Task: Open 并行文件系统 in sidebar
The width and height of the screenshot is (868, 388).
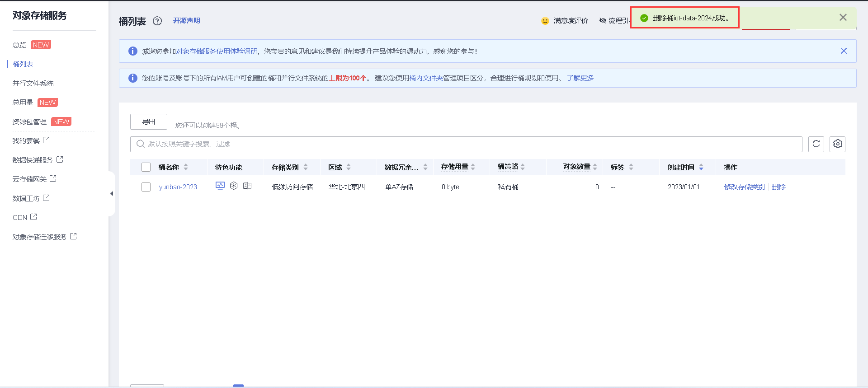Action: (33, 84)
